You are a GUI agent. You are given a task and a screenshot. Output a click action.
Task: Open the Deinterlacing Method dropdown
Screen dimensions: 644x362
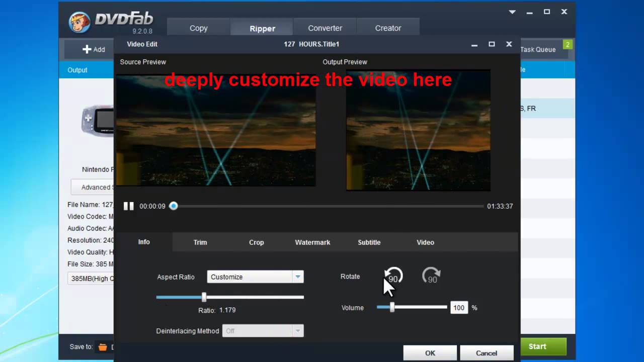(263, 331)
